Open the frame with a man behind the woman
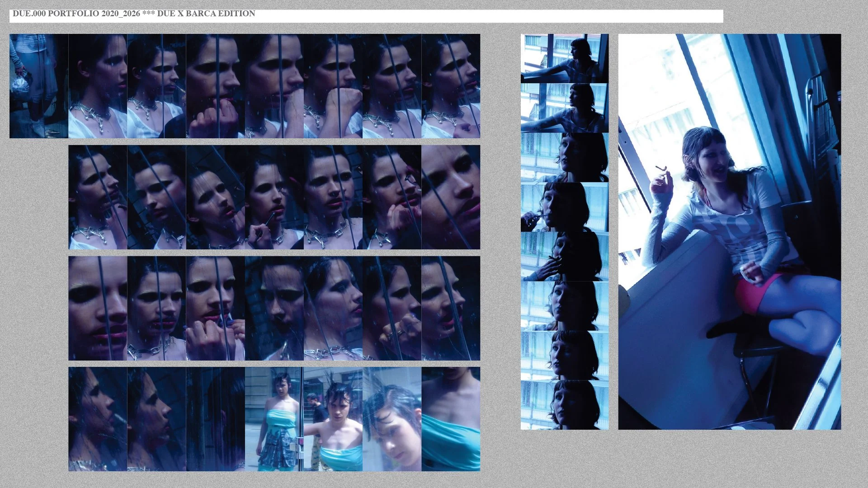This screenshot has width=868, height=488. [x=333, y=419]
